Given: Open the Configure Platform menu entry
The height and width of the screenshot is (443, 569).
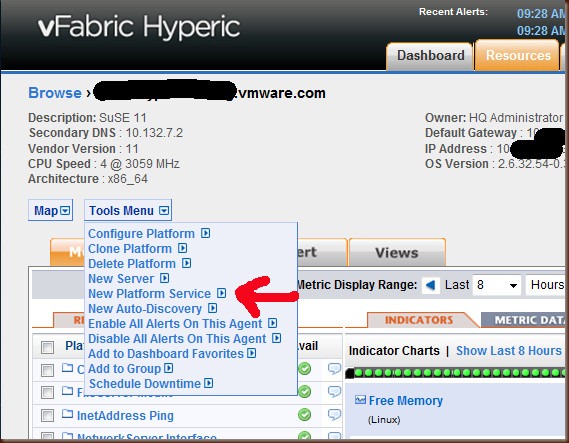Looking at the screenshot, I should pos(141,233).
